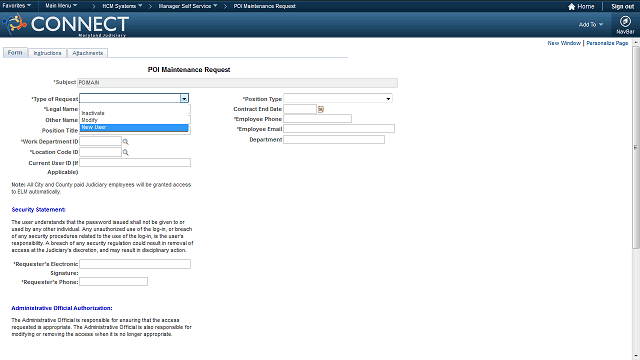Click the Security Statement heading
Screen dimensions: 640x360
point(38,210)
